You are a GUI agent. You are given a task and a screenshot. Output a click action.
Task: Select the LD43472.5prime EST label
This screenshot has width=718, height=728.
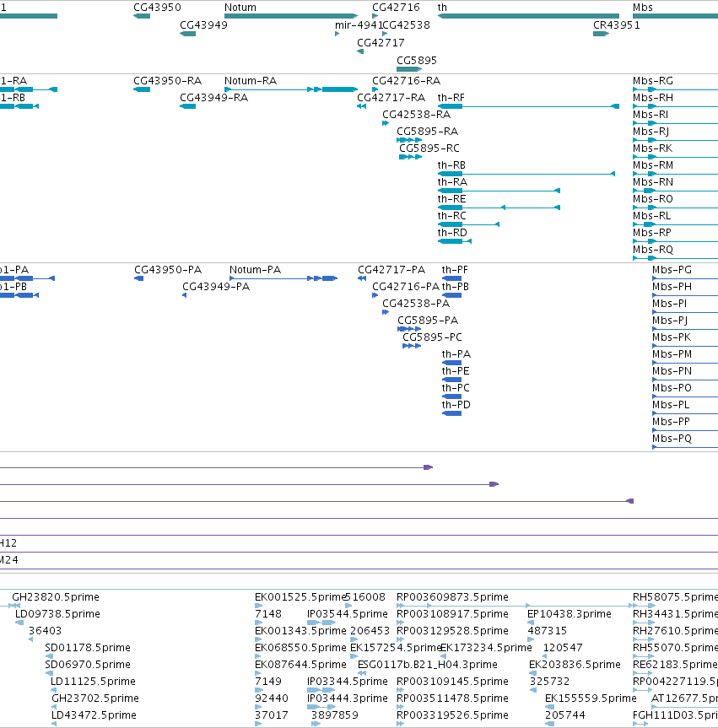click(94, 715)
